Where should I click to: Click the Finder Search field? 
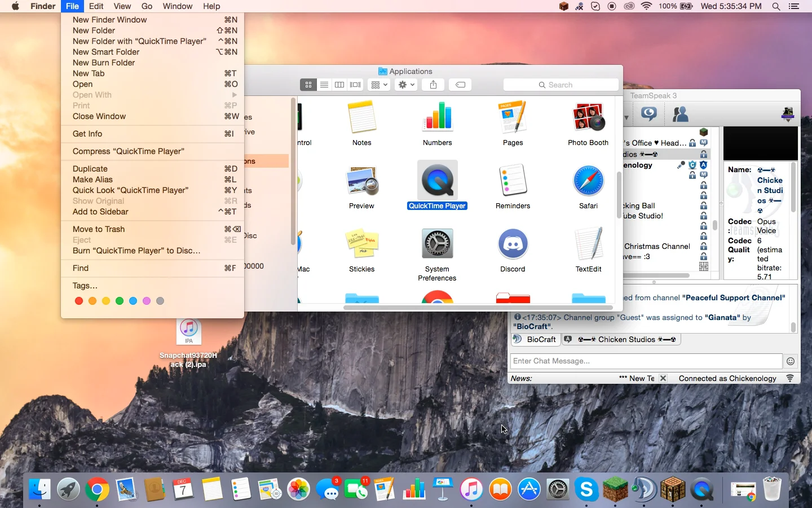(561, 85)
